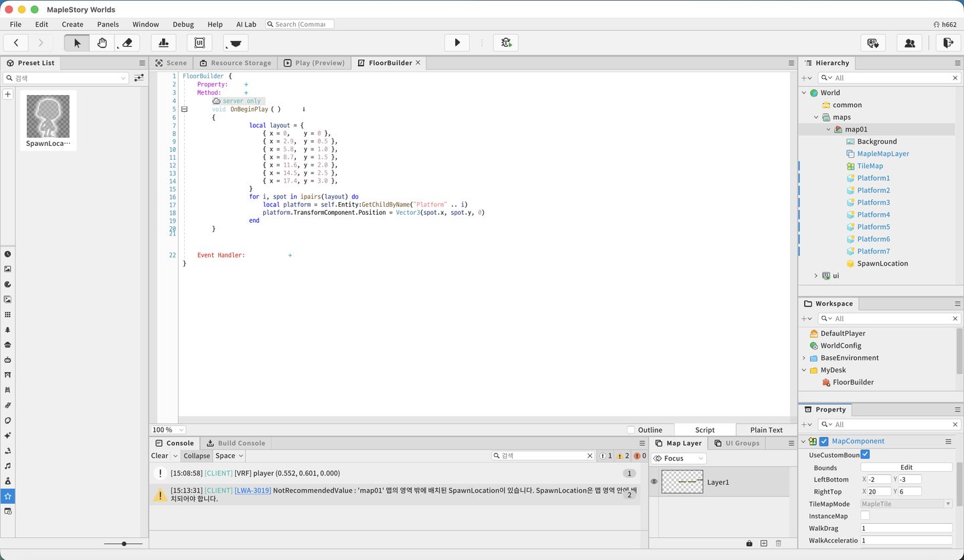Follow the LWA-3019 warning link
Viewport: 964px width, 560px height.
click(252, 490)
